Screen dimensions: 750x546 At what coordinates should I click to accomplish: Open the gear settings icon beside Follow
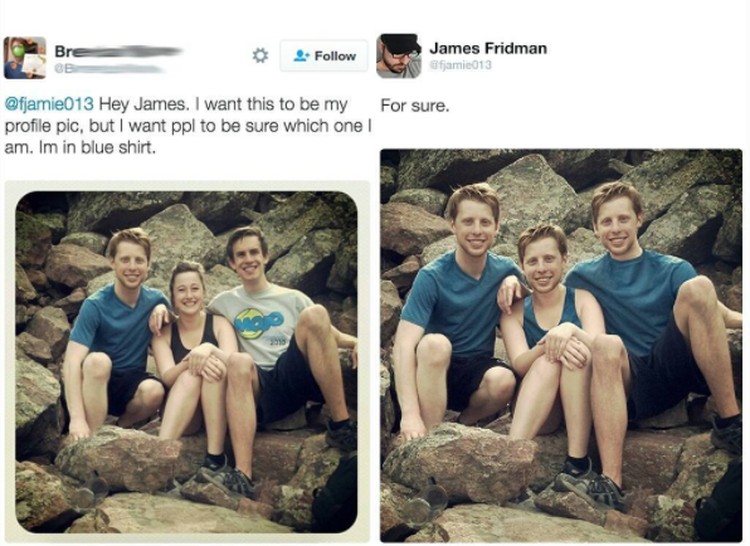coord(260,56)
